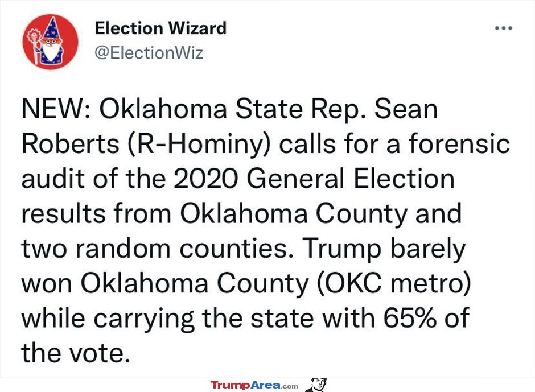The image size is (535, 392).
Task: Click the word forensic in tweet
Action: tap(460, 143)
